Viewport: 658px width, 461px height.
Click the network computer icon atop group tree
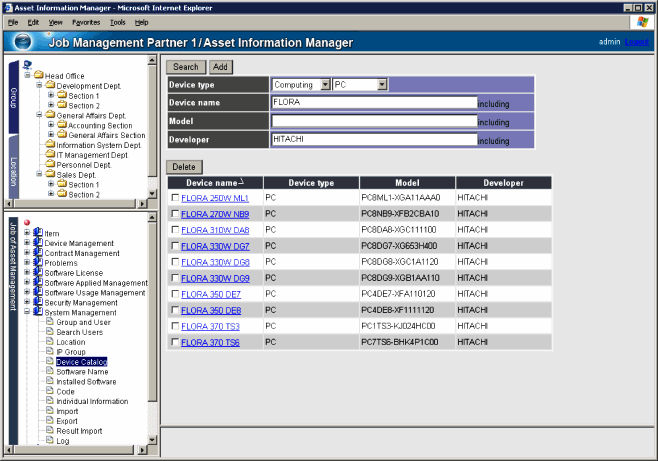pyautogui.click(x=27, y=65)
